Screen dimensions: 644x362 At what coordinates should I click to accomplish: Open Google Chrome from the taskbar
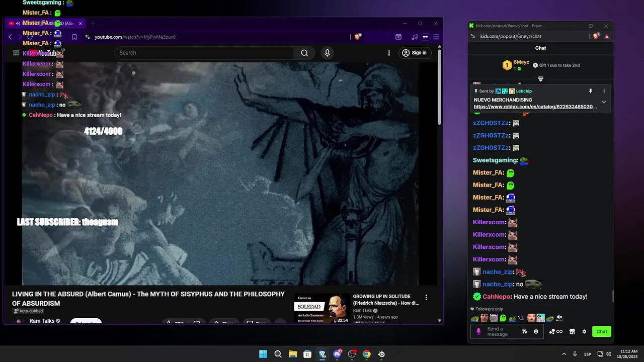point(367,354)
